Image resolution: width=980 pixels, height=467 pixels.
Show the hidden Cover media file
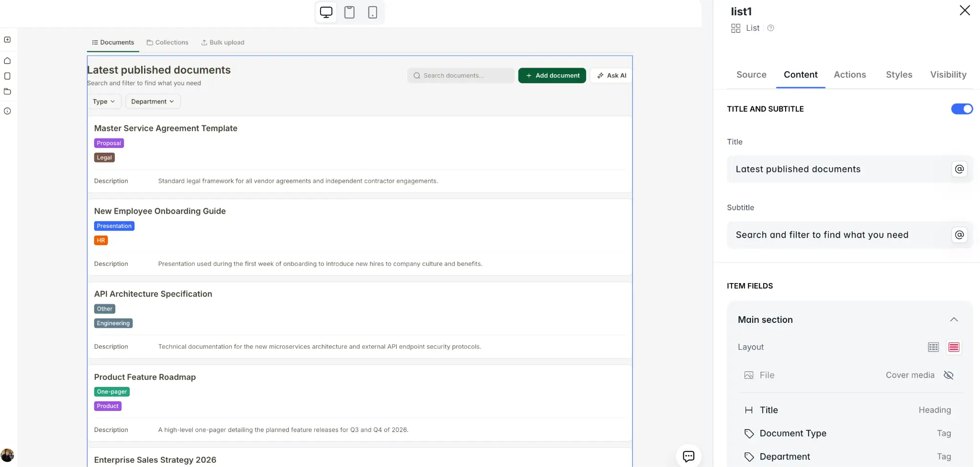point(949,375)
